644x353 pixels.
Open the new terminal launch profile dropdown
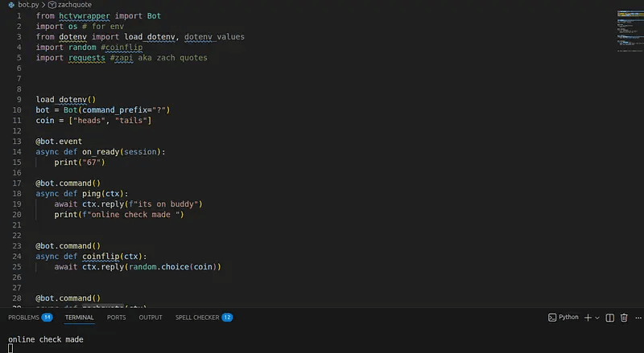click(x=597, y=318)
